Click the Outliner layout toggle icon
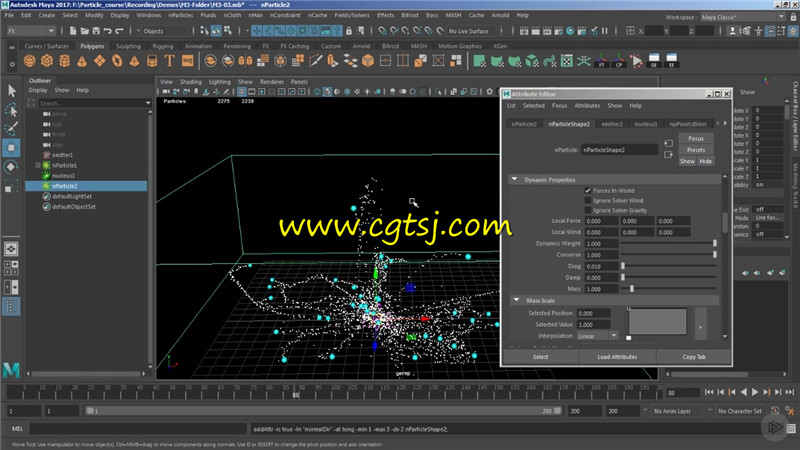Screen dimensions: 800x450 [11, 306]
